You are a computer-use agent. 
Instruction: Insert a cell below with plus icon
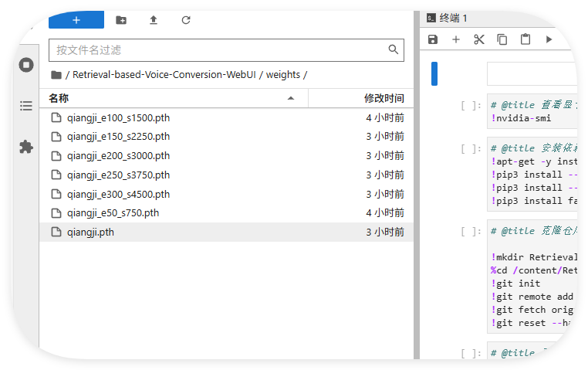tap(456, 39)
